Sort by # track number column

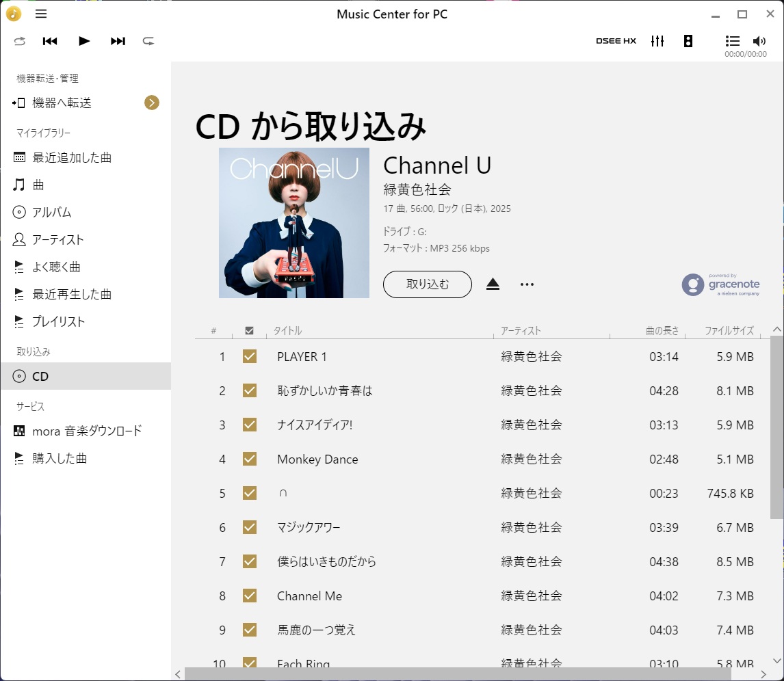tap(213, 331)
